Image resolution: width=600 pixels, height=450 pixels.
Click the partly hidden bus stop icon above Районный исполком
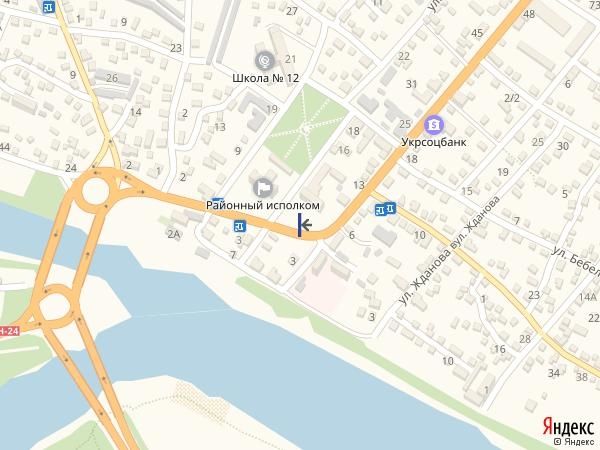(218, 199)
